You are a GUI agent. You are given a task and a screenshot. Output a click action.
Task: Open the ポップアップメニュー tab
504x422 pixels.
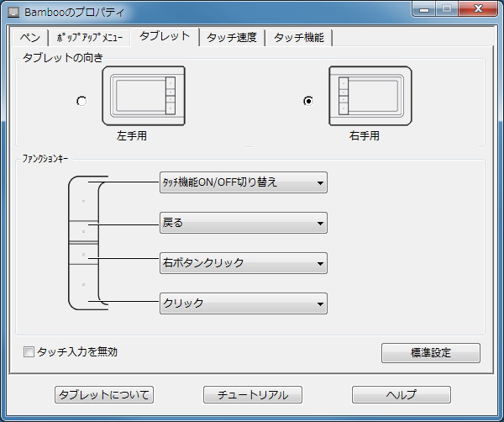[x=90, y=38]
